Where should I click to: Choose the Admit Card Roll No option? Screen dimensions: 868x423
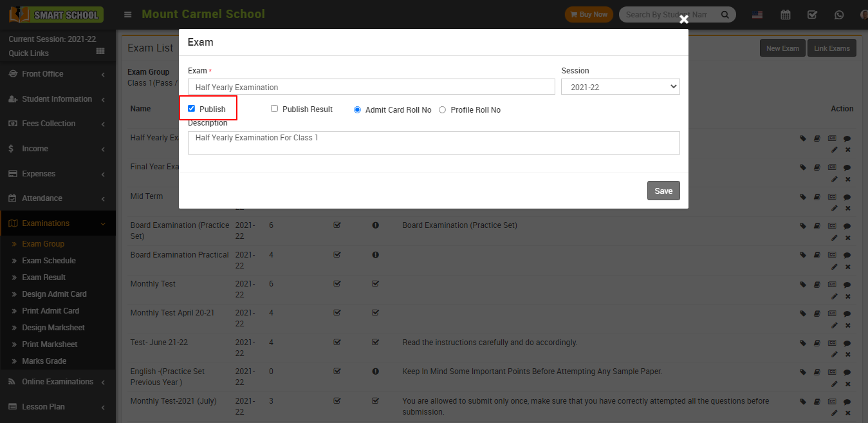(x=357, y=110)
